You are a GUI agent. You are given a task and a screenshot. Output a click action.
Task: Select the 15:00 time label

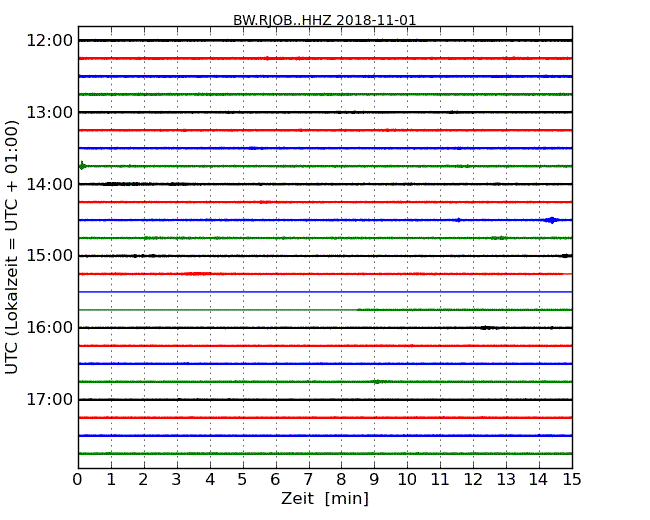pos(49,256)
